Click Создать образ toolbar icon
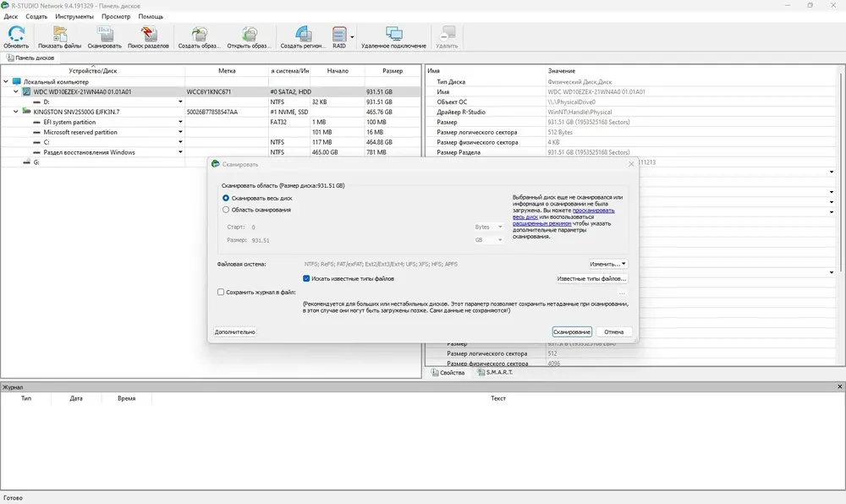 point(199,34)
